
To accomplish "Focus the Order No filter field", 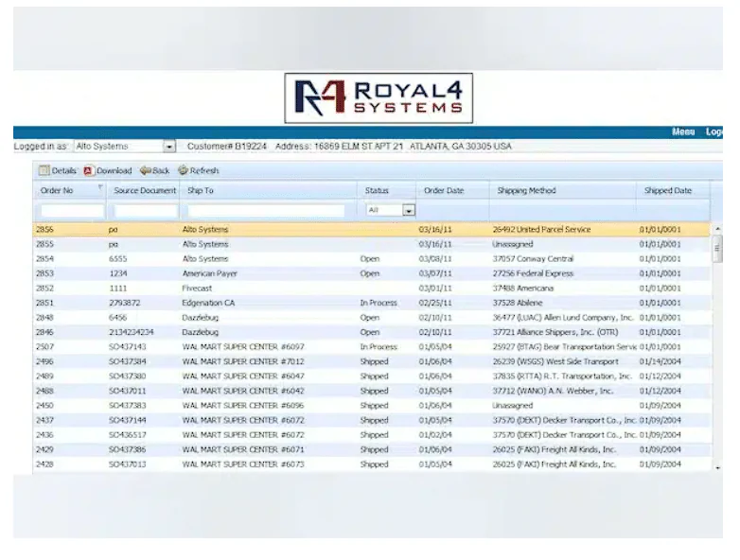I will pos(72,210).
